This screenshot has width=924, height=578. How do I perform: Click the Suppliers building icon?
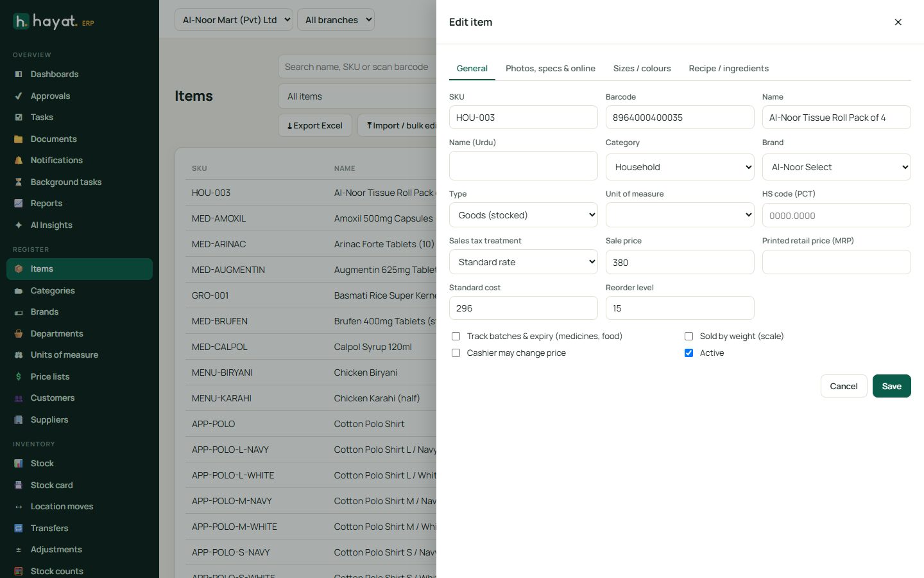click(19, 420)
